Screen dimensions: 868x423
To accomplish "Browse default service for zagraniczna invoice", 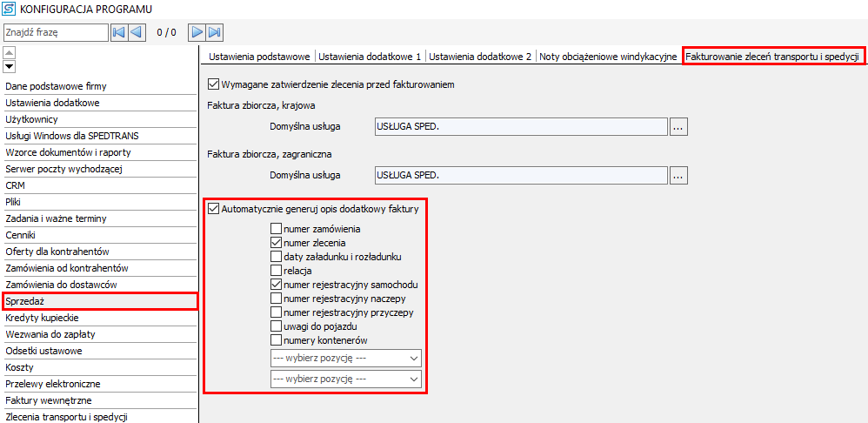I will (x=678, y=175).
